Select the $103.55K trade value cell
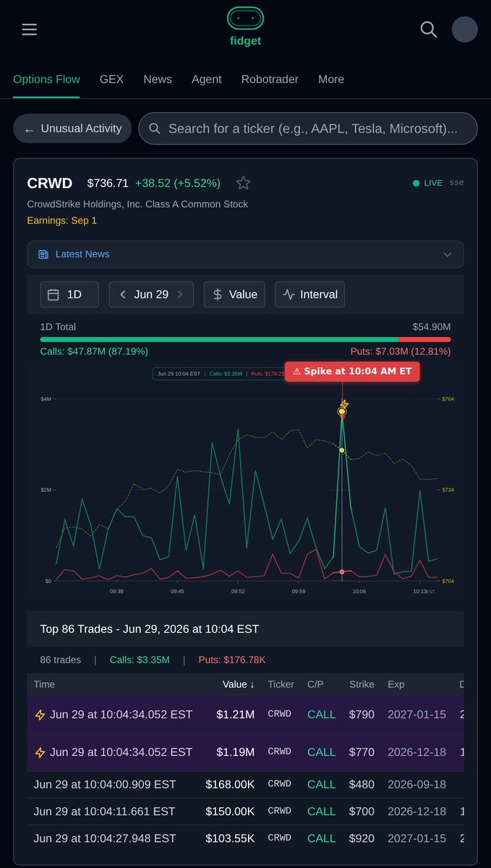 [x=230, y=838]
